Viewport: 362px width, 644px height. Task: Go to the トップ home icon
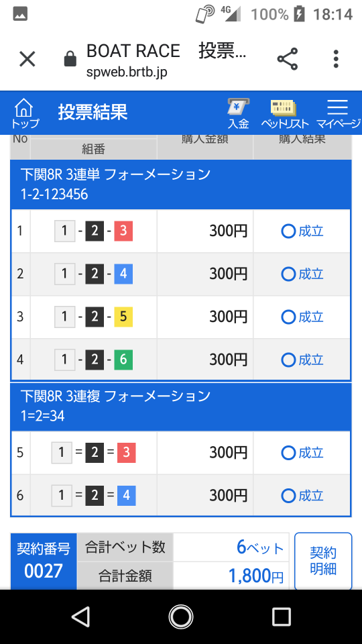click(25, 113)
